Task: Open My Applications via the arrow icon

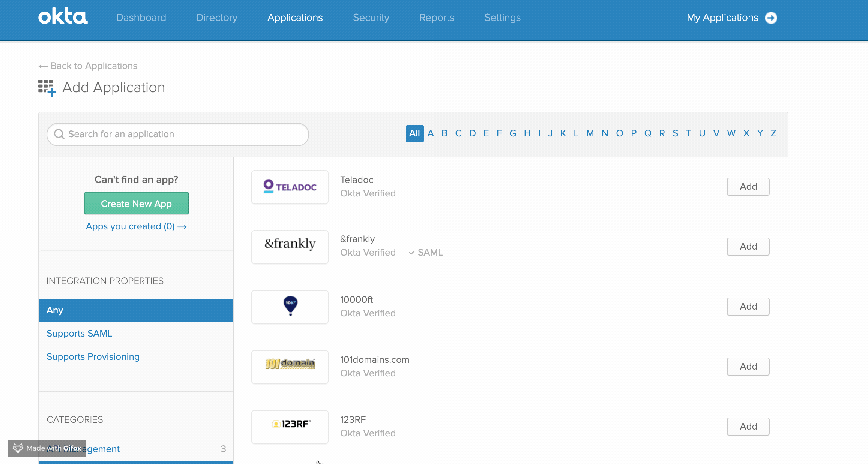Action: [x=771, y=18]
